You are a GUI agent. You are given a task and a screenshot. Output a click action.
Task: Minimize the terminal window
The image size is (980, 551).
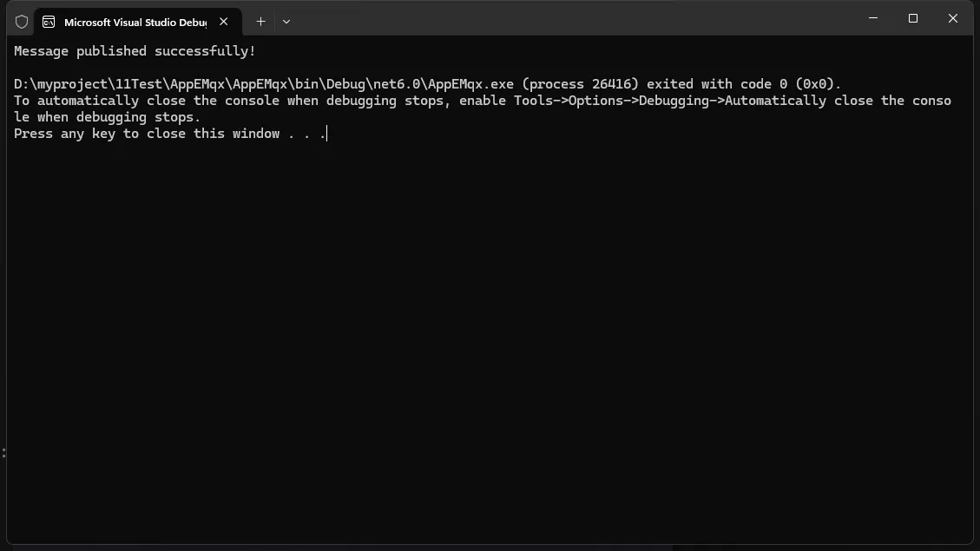coord(873,18)
